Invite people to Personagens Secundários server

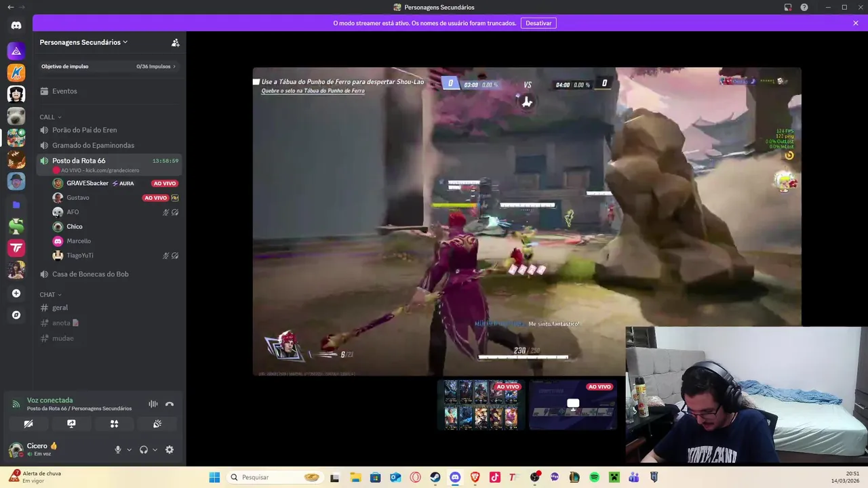pos(175,42)
